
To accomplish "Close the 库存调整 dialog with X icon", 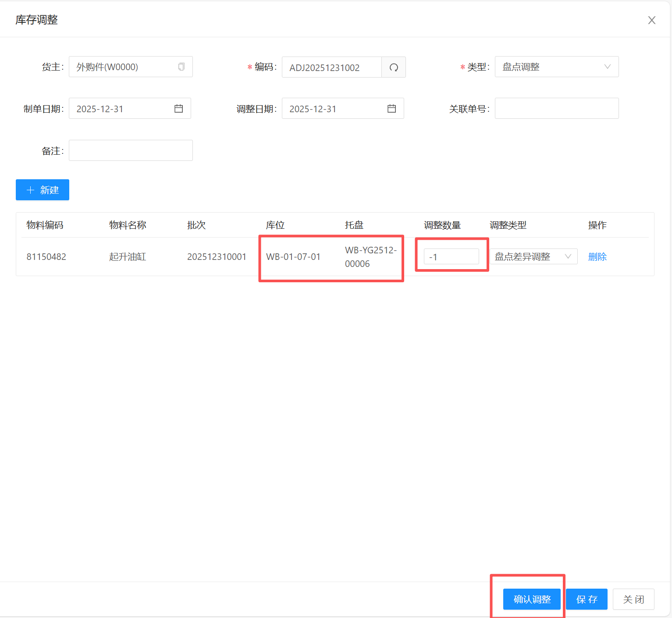I will coord(651,20).
